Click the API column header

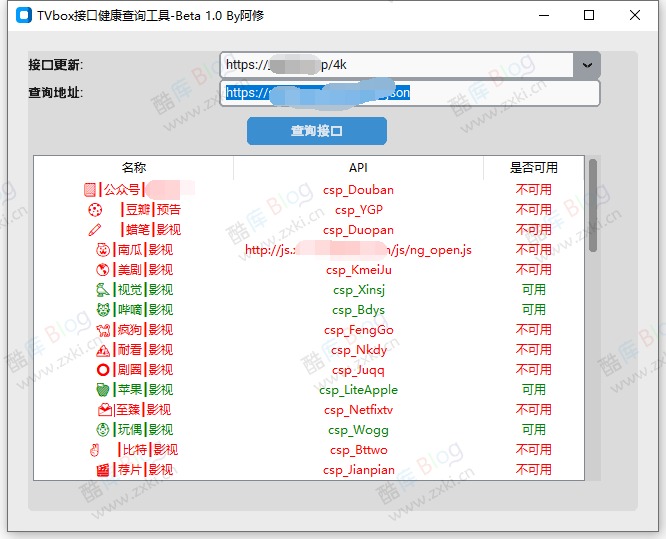(358, 168)
